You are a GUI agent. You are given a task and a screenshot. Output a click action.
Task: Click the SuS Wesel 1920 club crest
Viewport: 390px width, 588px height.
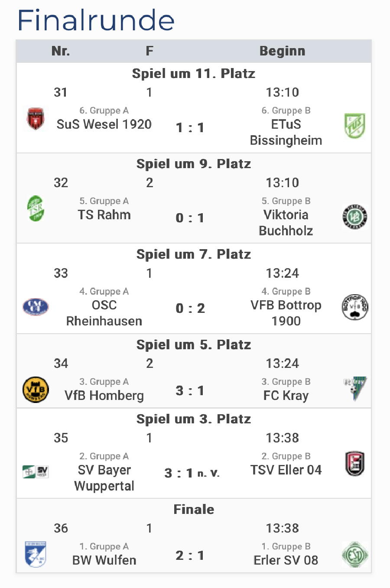(36, 119)
